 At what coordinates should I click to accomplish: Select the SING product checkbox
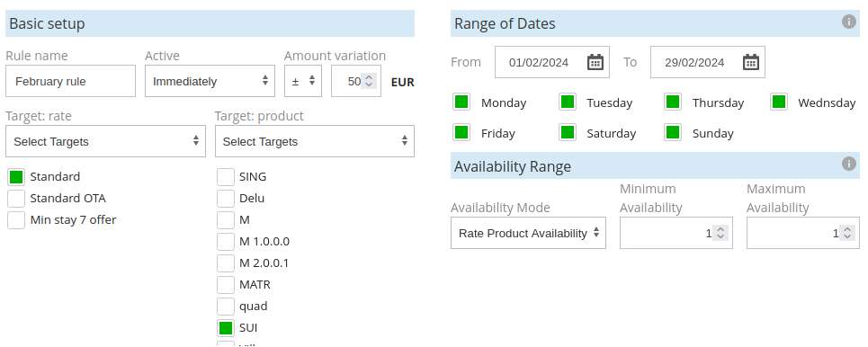(x=225, y=176)
